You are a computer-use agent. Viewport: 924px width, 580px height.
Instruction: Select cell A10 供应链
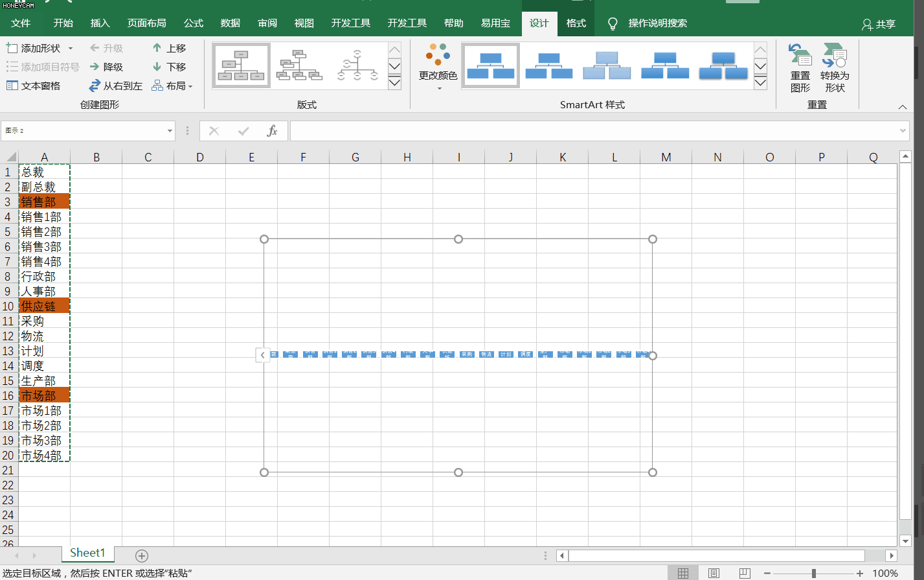pyautogui.click(x=45, y=306)
